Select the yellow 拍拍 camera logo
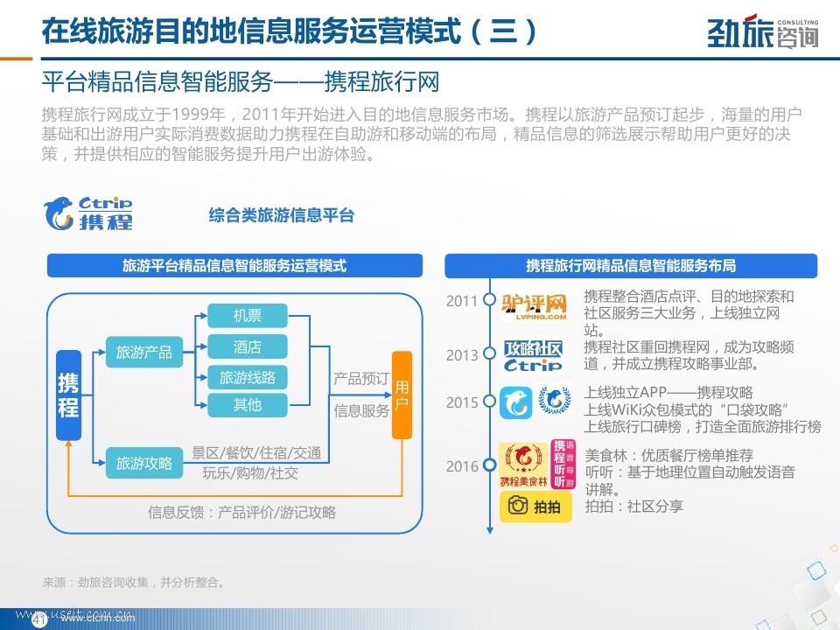840x630 pixels. (535, 507)
